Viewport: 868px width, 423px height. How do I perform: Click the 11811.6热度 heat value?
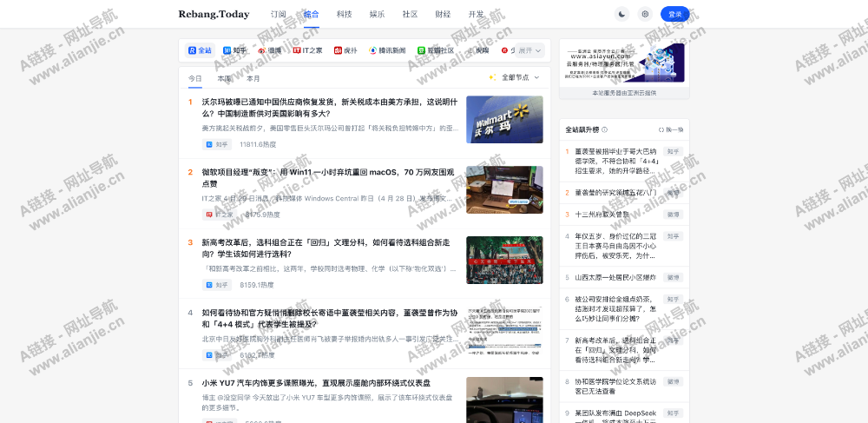point(258,144)
